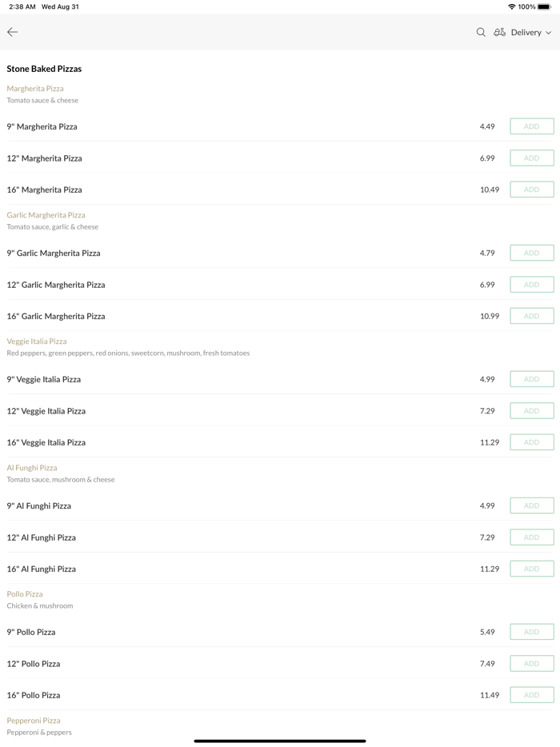Add 16" Garlic Margherita Pizza
The image size is (560, 747).
coord(531,316)
